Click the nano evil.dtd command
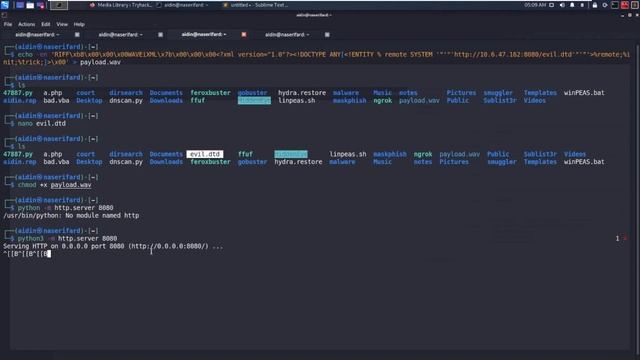 click(x=42, y=123)
